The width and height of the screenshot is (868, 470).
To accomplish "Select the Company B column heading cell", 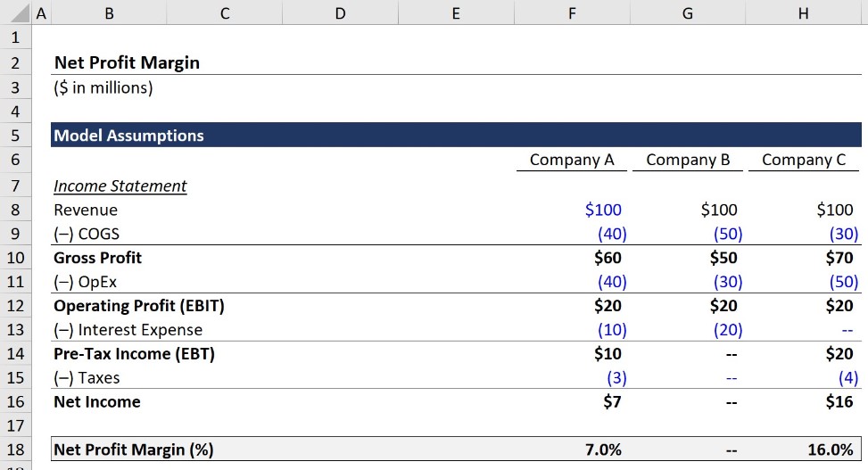I will click(688, 160).
